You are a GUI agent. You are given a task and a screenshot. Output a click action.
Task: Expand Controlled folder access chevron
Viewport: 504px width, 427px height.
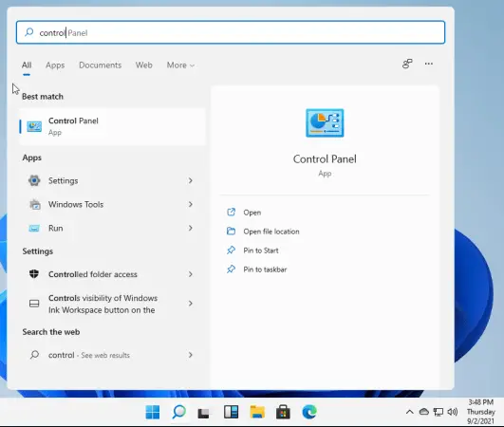pos(190,274)
